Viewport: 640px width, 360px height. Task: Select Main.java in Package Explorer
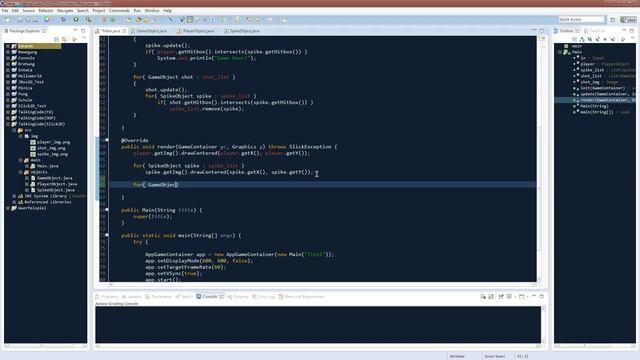(x=44, y=166)
